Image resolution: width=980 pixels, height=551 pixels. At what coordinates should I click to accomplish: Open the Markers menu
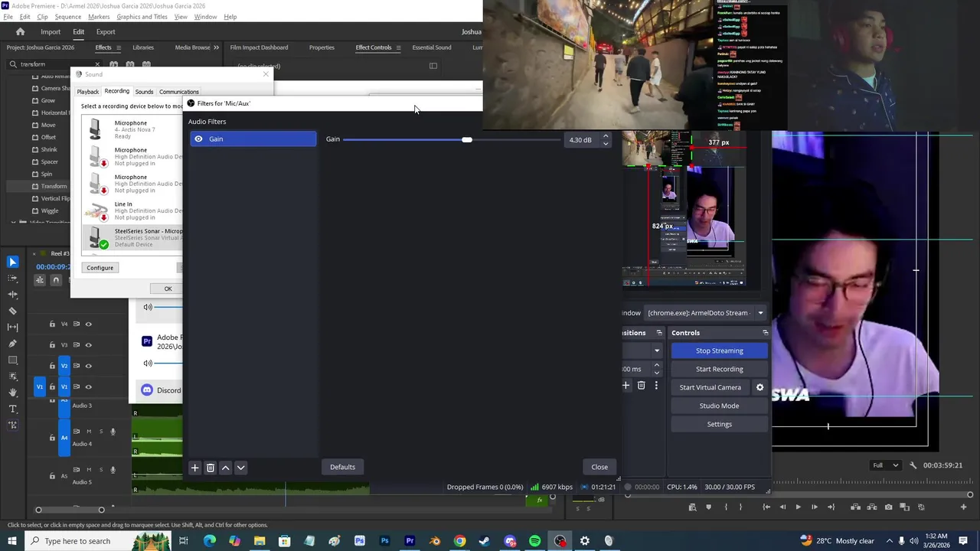coord(99,17)
